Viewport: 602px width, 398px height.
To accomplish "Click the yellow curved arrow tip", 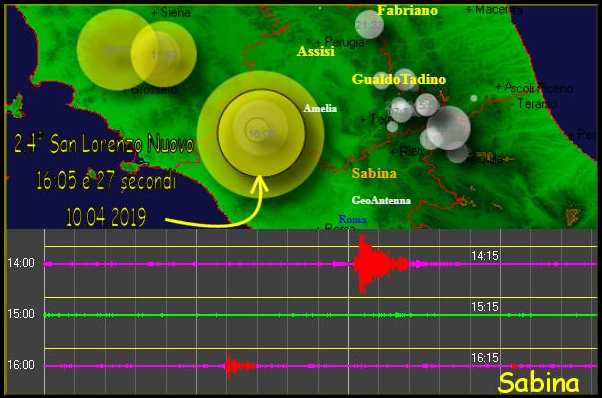I will (261, 179).
